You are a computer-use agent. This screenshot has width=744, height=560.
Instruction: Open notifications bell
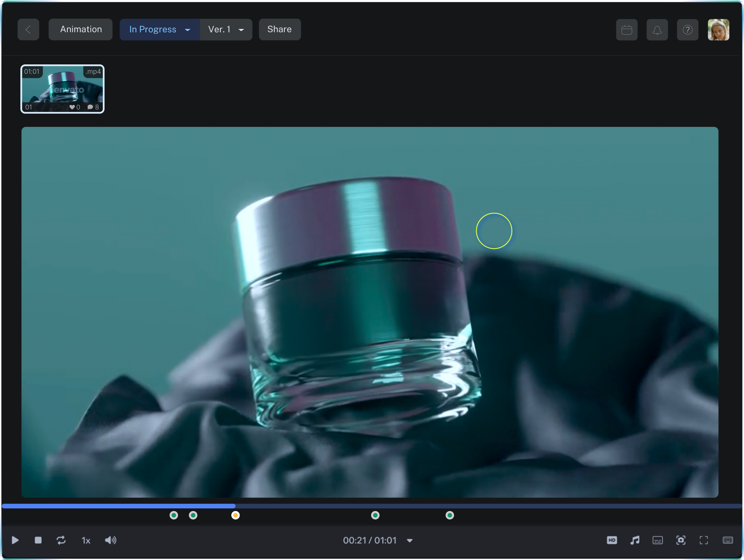[657, 30]
